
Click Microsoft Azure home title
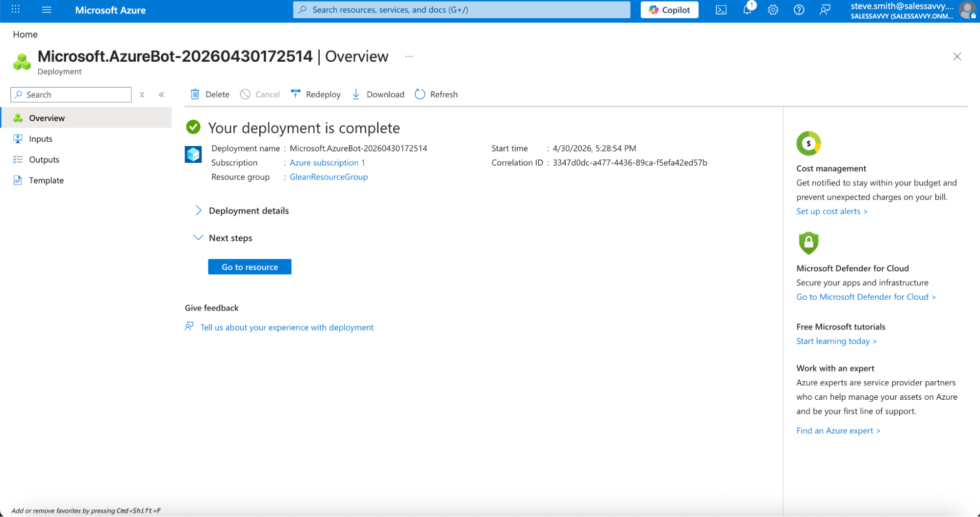click(110, 10)
